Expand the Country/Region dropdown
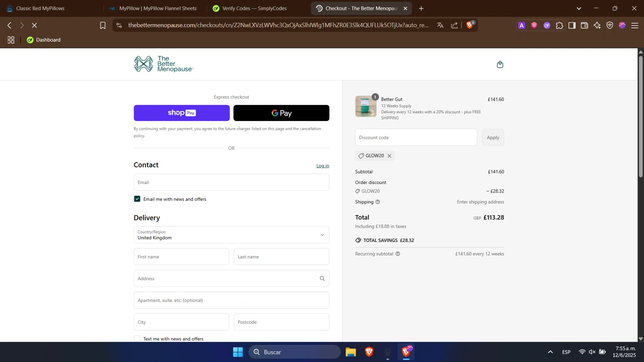644x362 pixels. tap(231, 235)
